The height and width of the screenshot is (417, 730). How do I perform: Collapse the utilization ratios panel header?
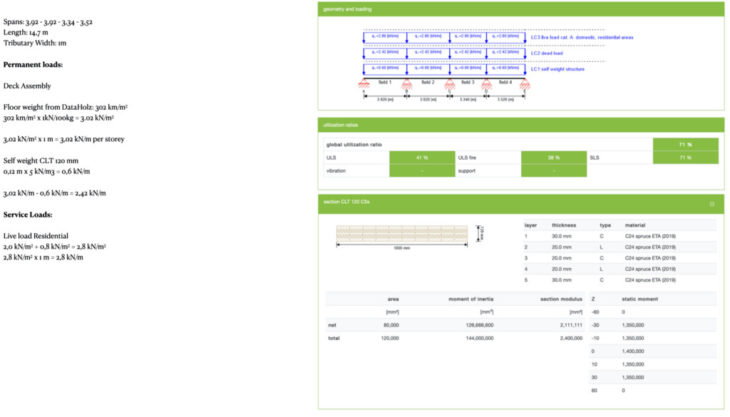520,124
